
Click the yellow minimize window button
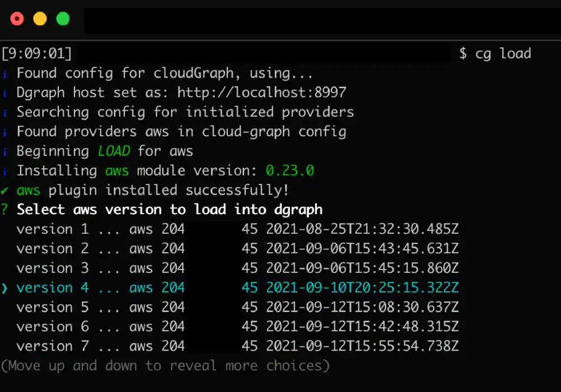point(40,19)
